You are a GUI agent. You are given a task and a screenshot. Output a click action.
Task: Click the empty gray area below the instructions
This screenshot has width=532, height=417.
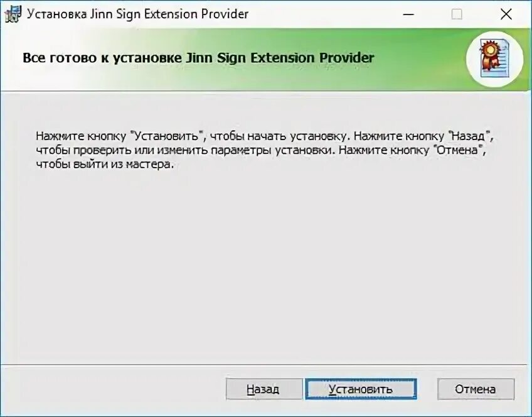coord(265,265)
